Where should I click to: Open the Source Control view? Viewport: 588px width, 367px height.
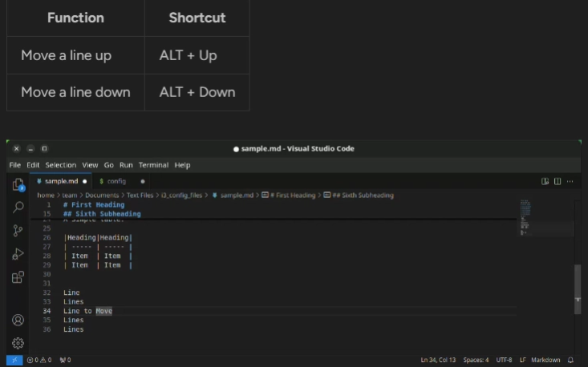(x=18, y=231)
